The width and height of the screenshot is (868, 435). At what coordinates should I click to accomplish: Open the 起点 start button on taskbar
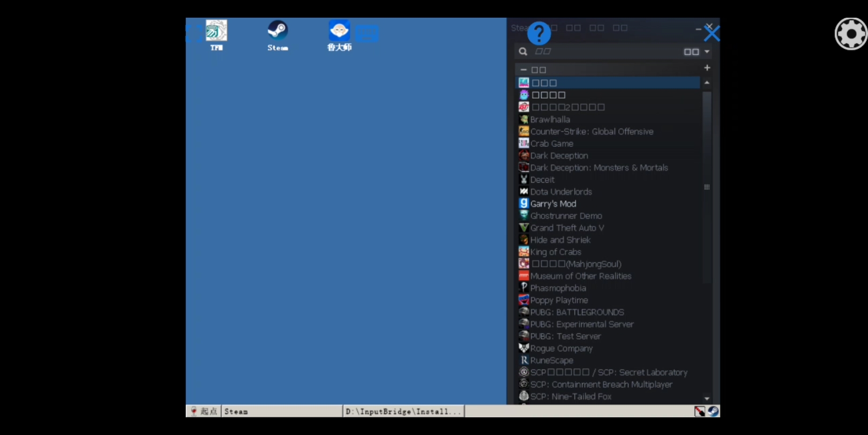[x=204, y=411]
